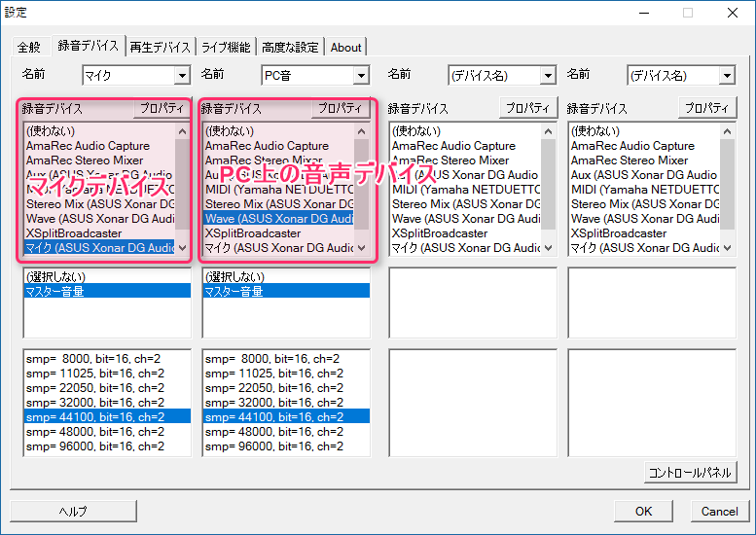Select Wave (ASUS Xonar DG) in first list
This screenshot has width=756, height=535.
(x=99, y=218)
